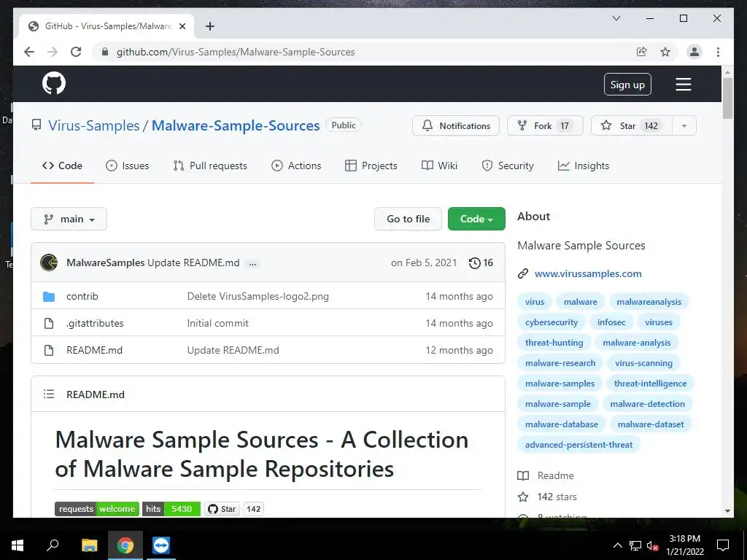
Task: Open the Virus-Samples owner link
Action: click(x=94, y=125)
